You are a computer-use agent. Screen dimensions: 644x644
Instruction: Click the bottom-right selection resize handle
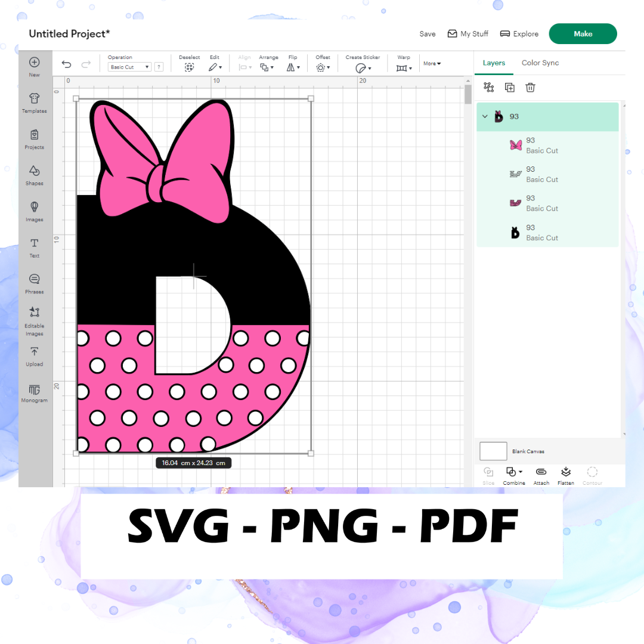pyautogui.click(x=311, y=453)
